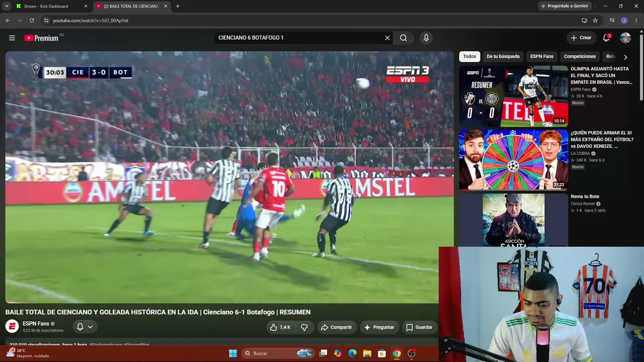Open Chrome tab search dropdown arrow

7,6
